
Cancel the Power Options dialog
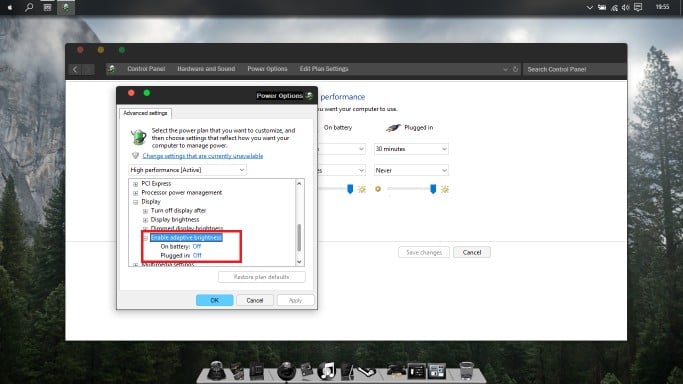[255, 300]
